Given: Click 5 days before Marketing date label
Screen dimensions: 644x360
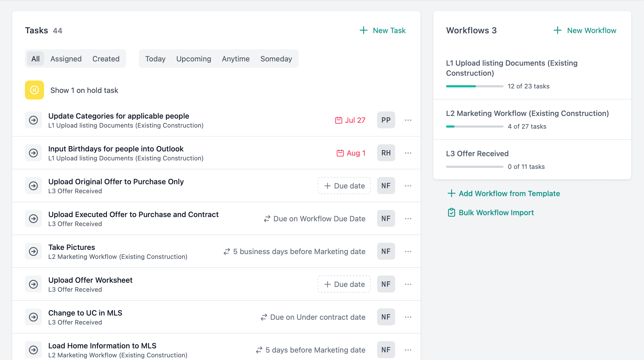Looking at the screenshot, I should [x=311, y=350].
